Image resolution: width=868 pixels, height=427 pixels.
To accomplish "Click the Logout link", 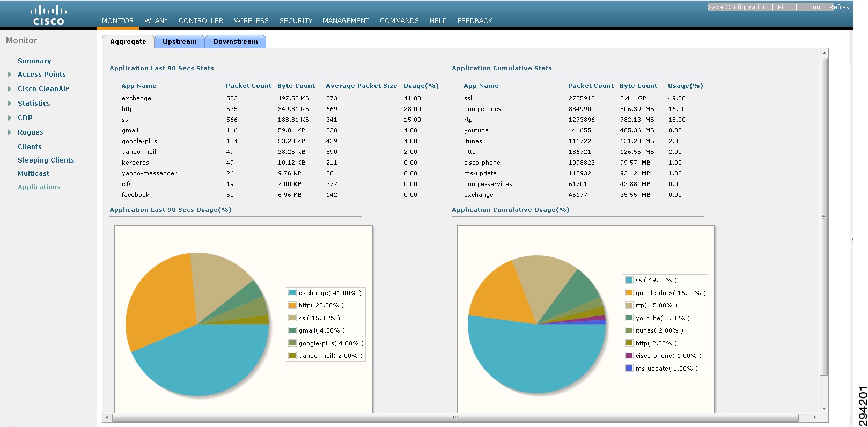I will pyautogui.click(x=812, y=7).
